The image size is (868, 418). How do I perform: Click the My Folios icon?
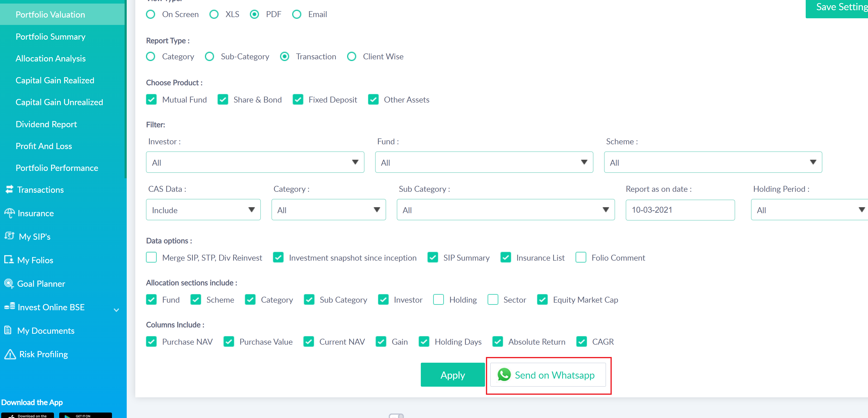[x=9, y=259]
